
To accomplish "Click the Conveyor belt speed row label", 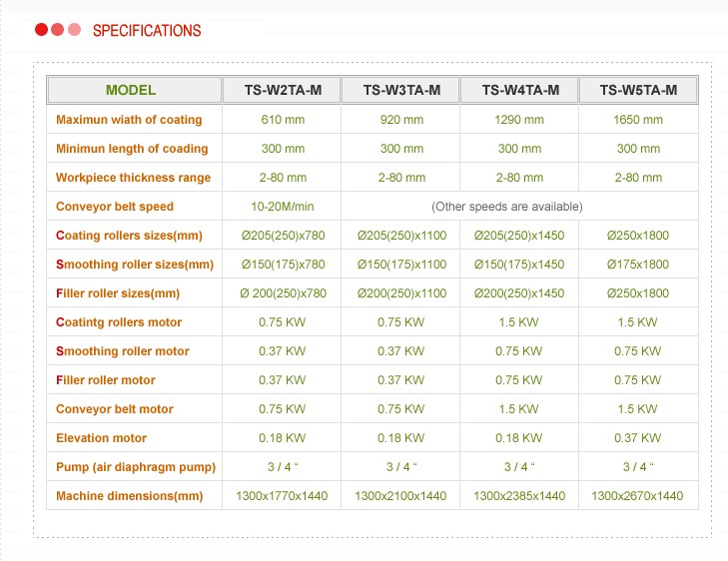I will pos(115,207).
